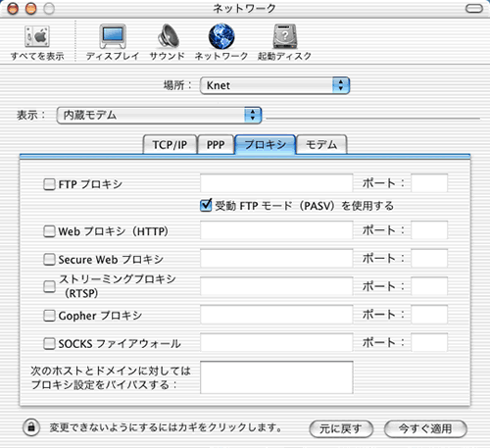Switch to the TCP/IP tab
Viewport: 490px width, 448px height.
170,144
